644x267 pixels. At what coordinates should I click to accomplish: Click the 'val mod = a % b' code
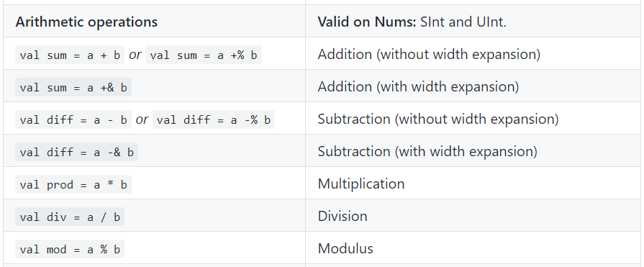(x=70, y=249)
